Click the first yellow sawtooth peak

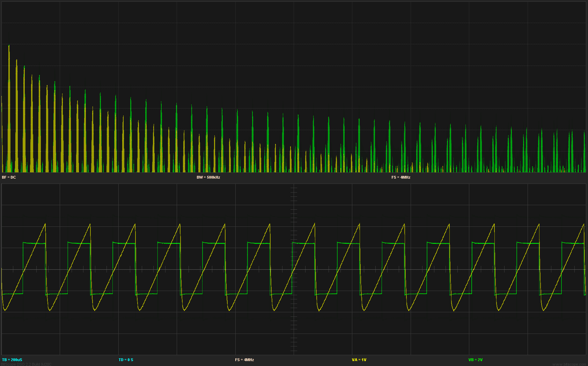click(45, 224)
